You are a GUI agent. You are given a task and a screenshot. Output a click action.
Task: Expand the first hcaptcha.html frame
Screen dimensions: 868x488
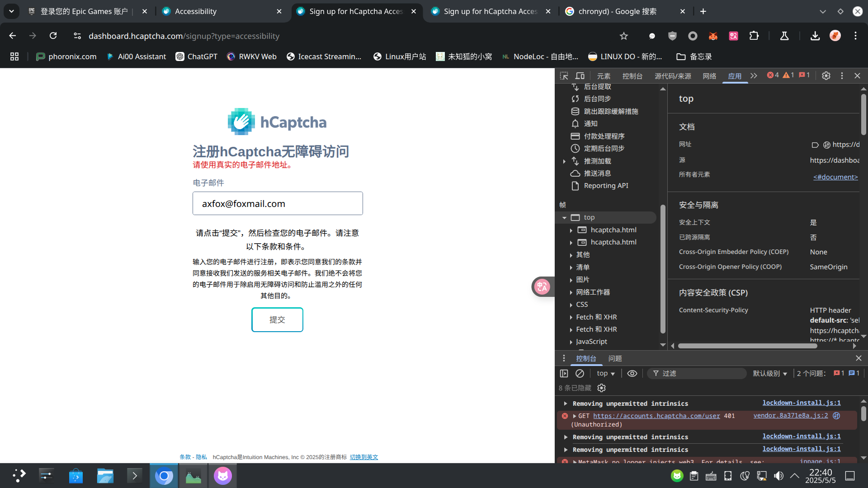click(x=571, y=230)
